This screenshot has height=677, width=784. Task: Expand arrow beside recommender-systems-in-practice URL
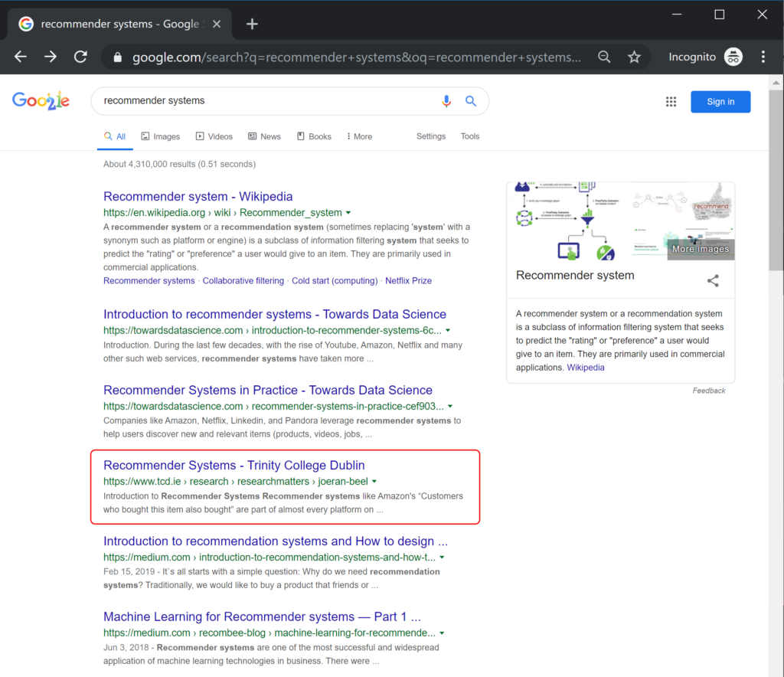click(x=450, y=407)
